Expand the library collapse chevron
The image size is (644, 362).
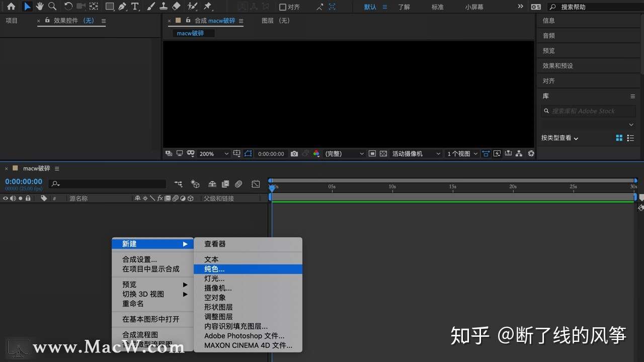click(631, 125)
